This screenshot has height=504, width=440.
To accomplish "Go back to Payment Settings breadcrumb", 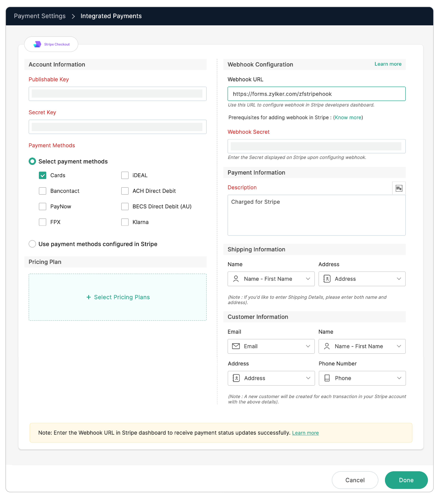I will [40, 16].
